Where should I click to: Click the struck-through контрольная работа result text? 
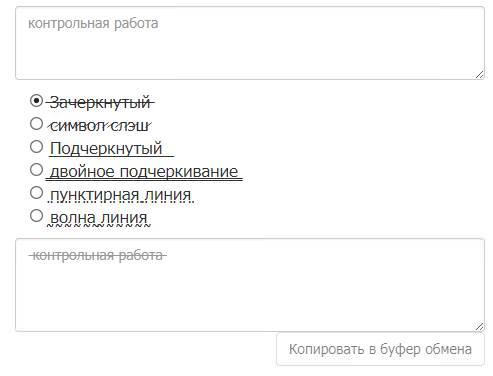(97, 256)
